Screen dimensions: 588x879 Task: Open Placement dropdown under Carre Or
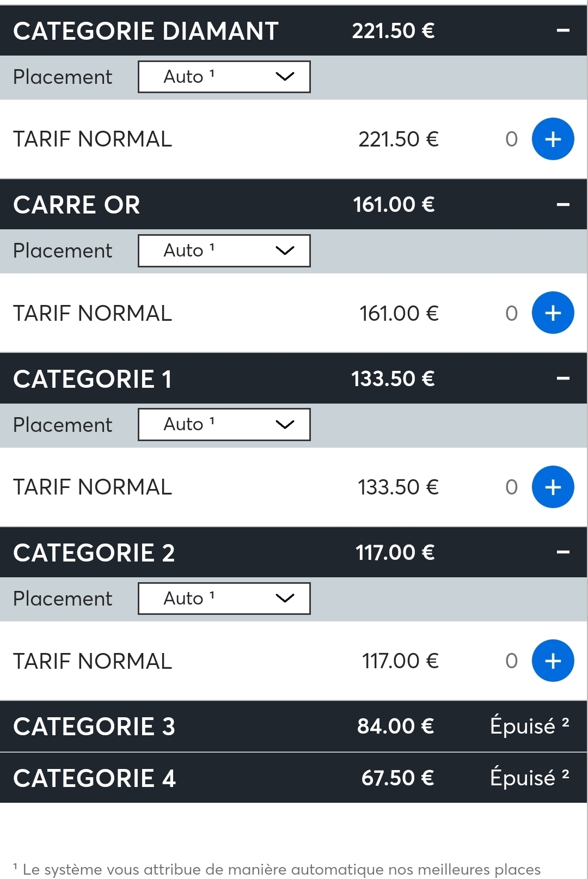click(x=224, y=251)
